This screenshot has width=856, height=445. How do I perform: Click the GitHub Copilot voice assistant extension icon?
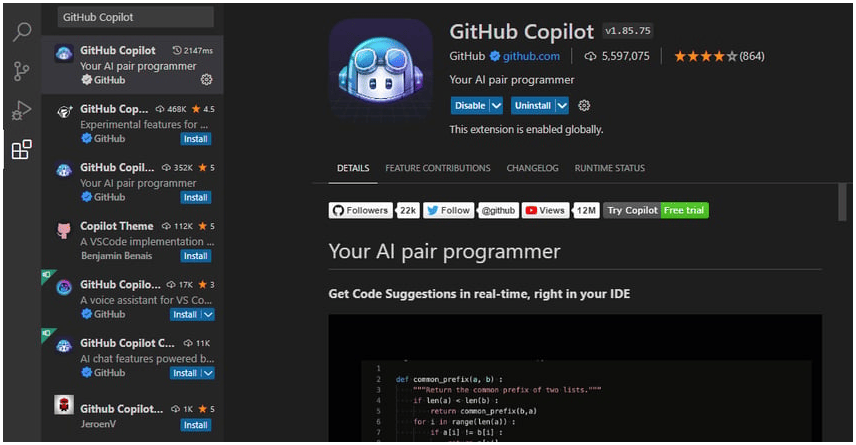pyautogui.click(x=64, y=288)
